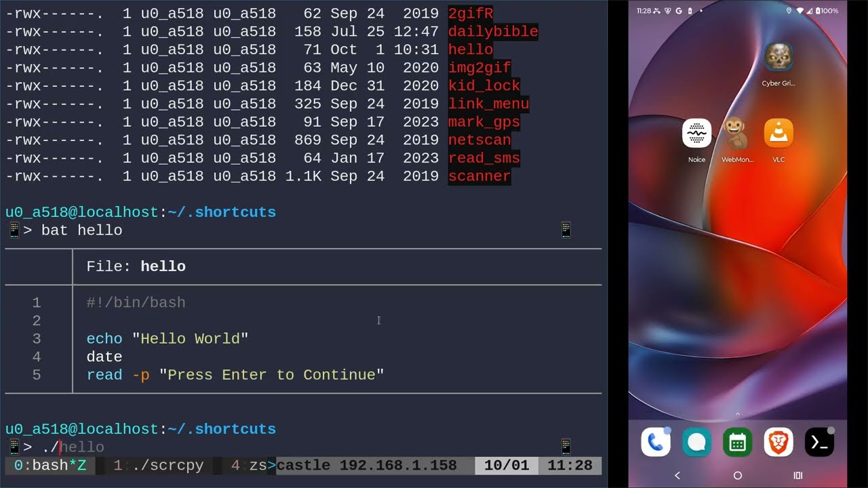Click the hello file in listing
Screen dimensions: 868x488
[471, 49]
